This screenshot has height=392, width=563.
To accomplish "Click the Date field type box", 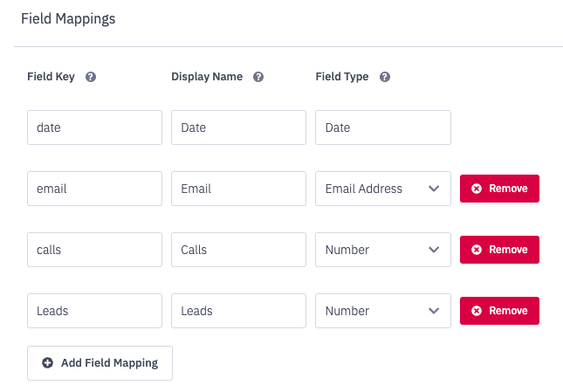I will pos(382,127).
